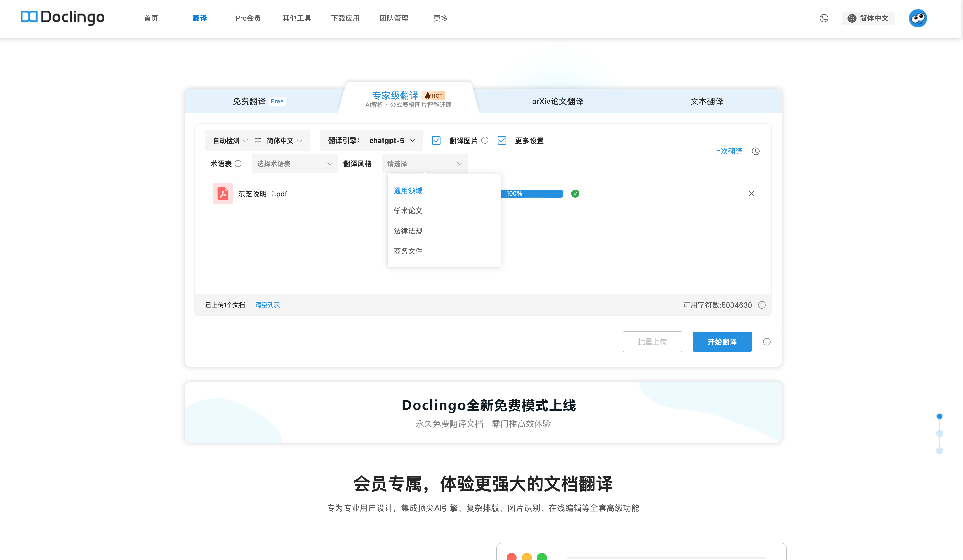Click the phone contact icon in header
The image size is (963, 560).
pos(823,18)
